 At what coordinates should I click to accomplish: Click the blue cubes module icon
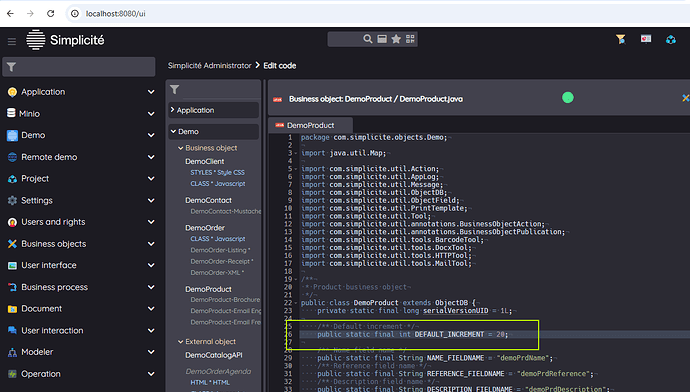point(671,40)
